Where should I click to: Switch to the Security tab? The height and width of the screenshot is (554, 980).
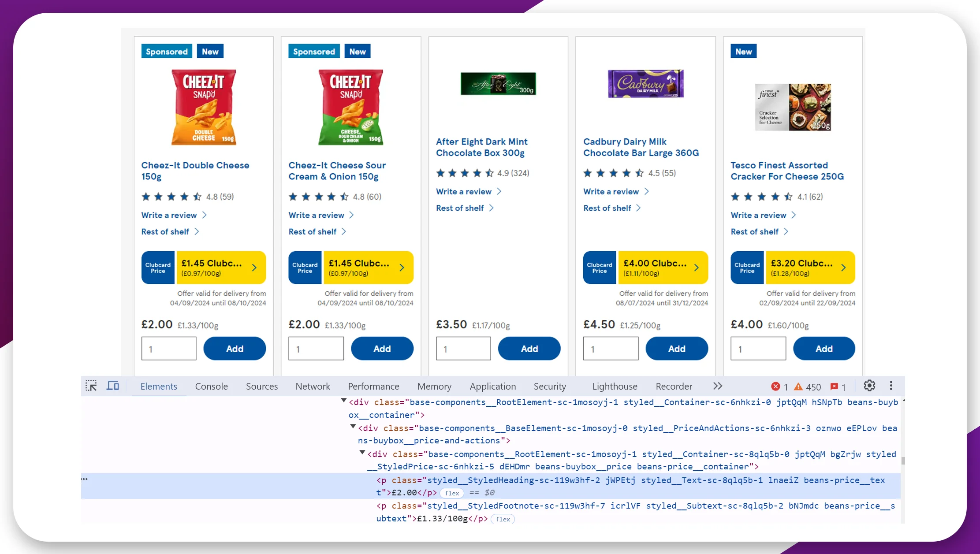(x=550, y=386)
